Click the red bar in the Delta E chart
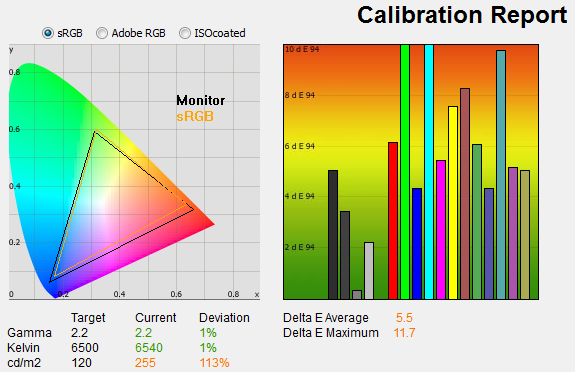Viewport: 575px width, 372px height. 393,221
